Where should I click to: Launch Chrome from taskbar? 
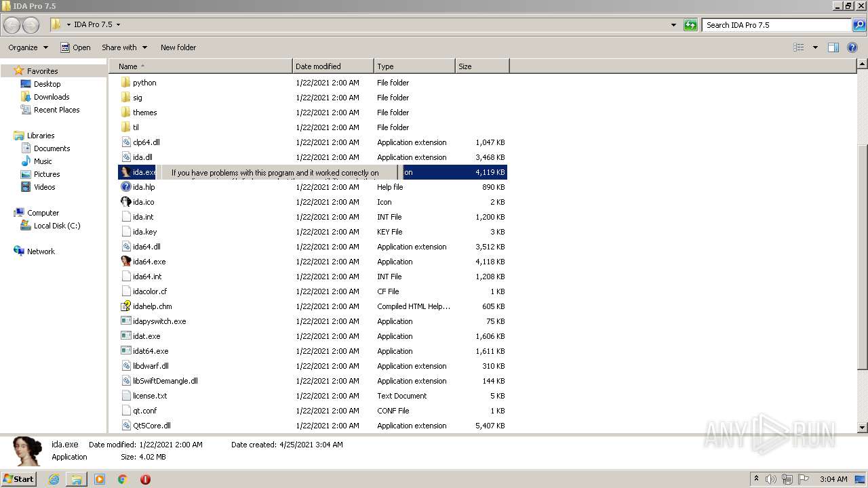tap(122, 479)
